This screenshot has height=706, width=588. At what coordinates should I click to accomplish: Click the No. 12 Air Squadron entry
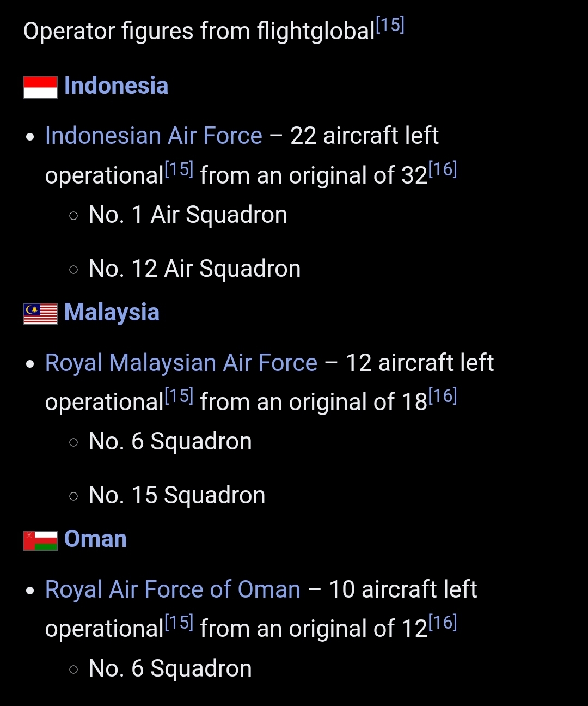tap(194, 269)
